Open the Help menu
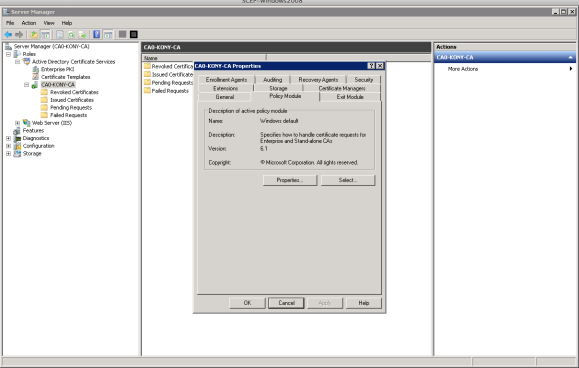 click(67, 23)
